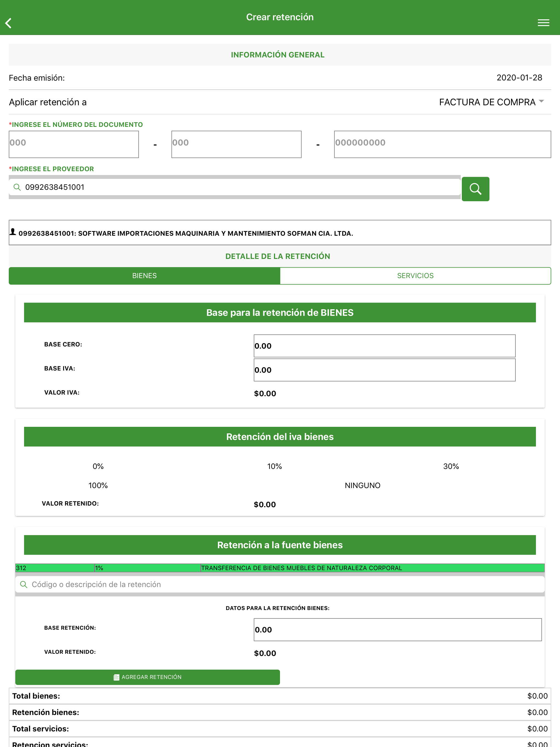Image resolution: width=560 pixels, height=747 pixels.
Task: Switch to the BIENES tab
Action: [x=145, y=276]
